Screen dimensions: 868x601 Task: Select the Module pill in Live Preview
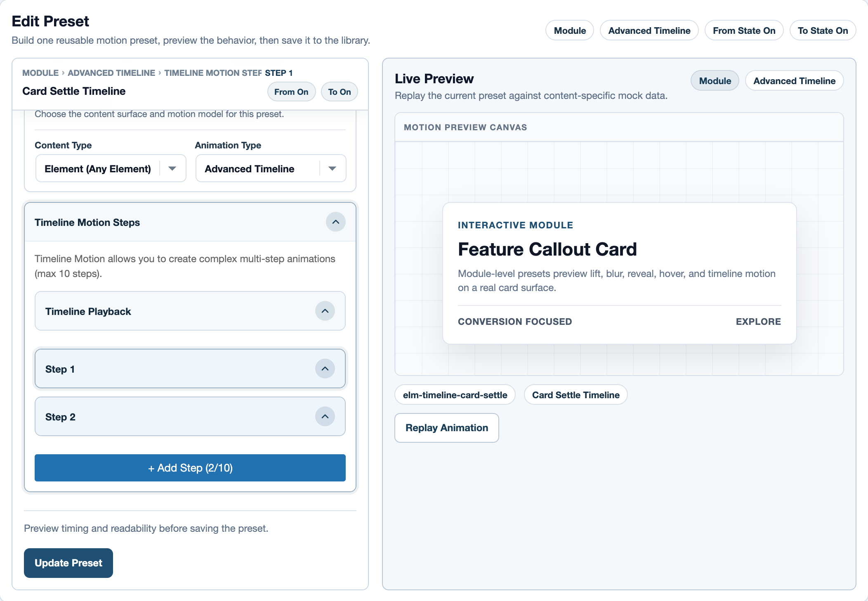click(715, 81)
